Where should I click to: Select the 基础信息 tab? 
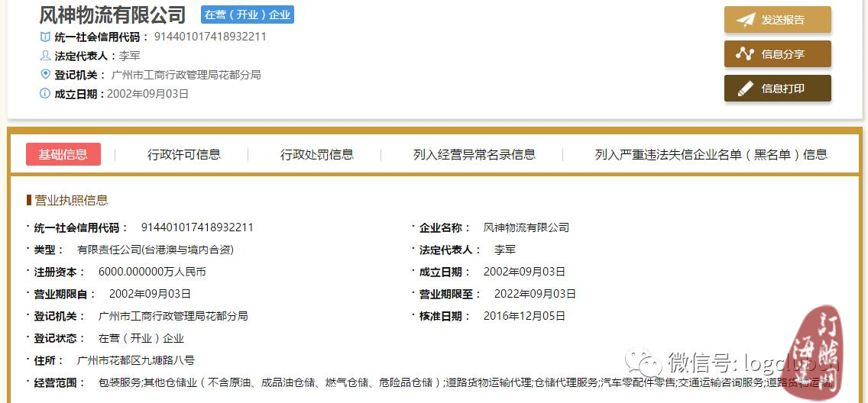(x=63, y=154)
